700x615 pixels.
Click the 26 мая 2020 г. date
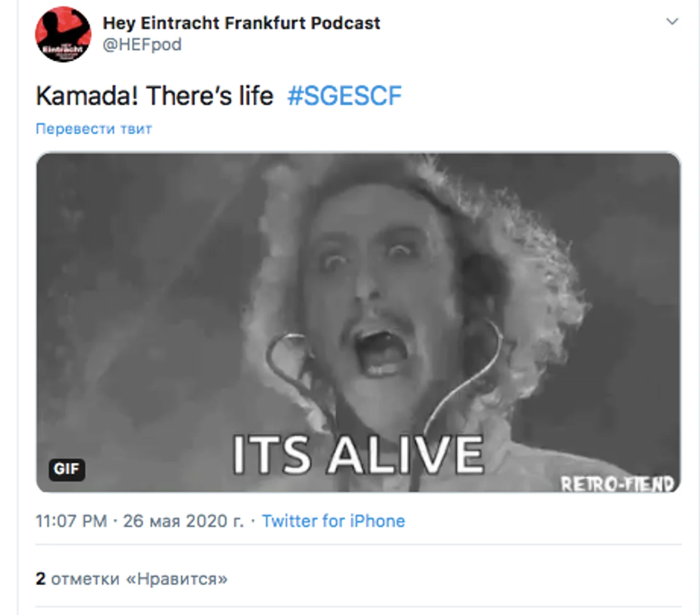[183, 521]
